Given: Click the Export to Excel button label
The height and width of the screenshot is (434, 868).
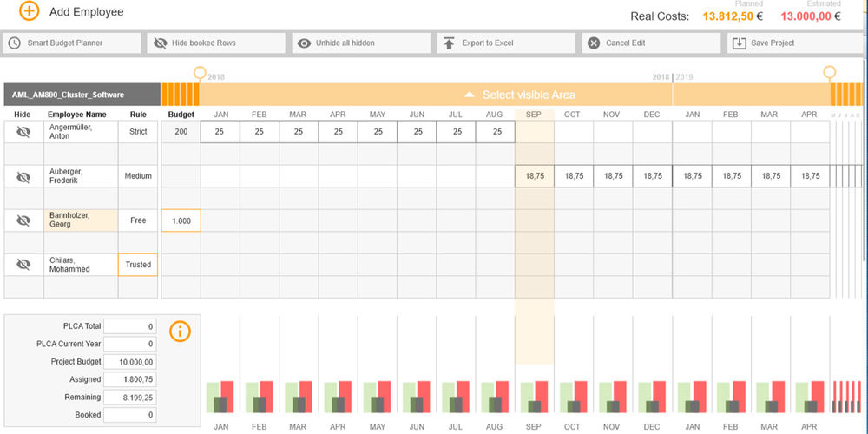Looking at the screenshot, I should click(x=488, y=43).
